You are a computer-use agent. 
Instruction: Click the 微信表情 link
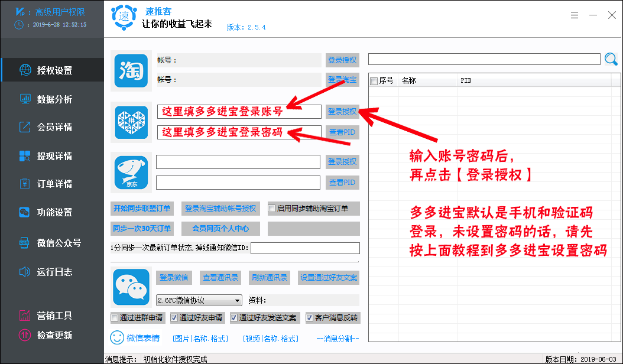(x=143, y=338)
